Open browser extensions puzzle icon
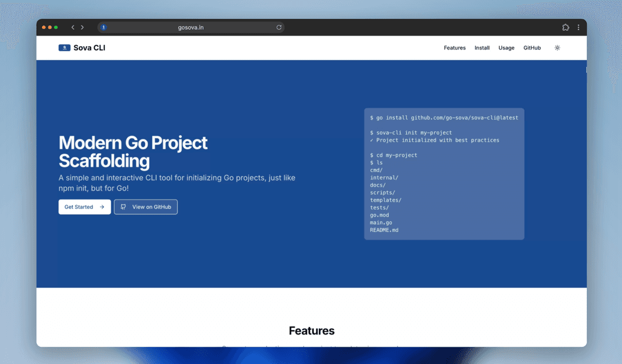 pyautogui.click(x=566, y=28)
